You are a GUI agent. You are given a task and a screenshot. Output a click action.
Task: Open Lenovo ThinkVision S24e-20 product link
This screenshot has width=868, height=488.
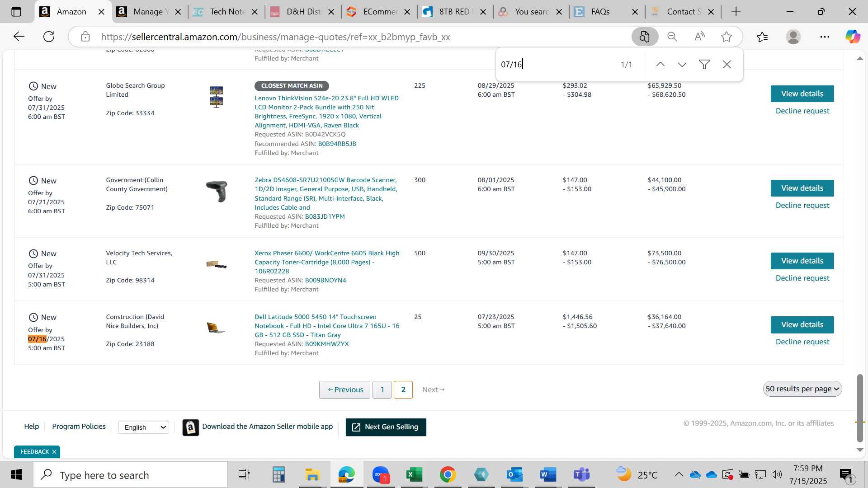[x=326, y=112]
